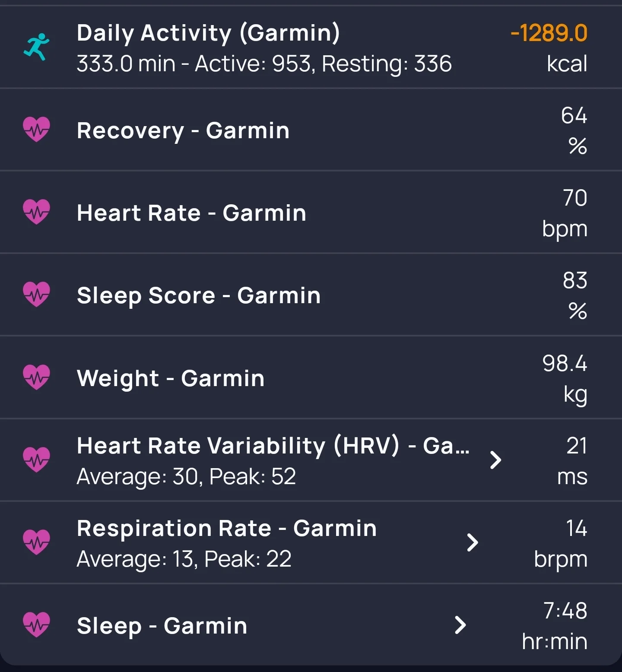This screenshot has height=672, width=622.
Task: Tap the heart icon next to Heart Rate
Action: (36, 212)
